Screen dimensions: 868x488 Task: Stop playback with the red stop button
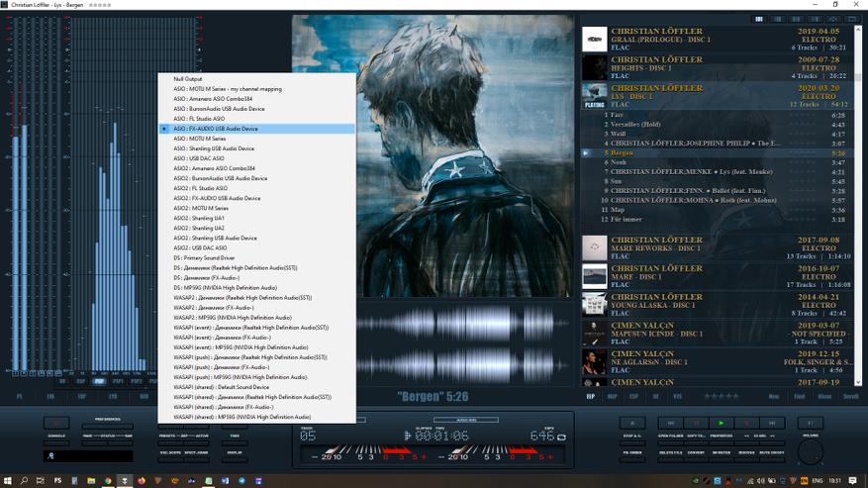[x=747, y=424]
